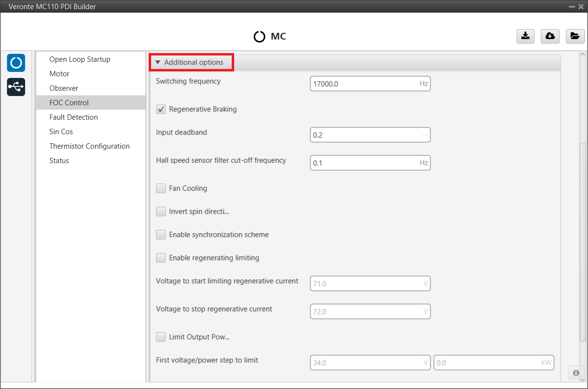Click the MC motor controller sidebar icon

click(x=16, y=63)
